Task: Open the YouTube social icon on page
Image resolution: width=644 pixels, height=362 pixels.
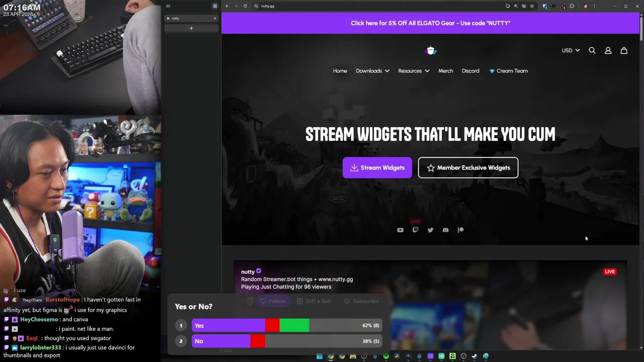Action: [400, 230]
